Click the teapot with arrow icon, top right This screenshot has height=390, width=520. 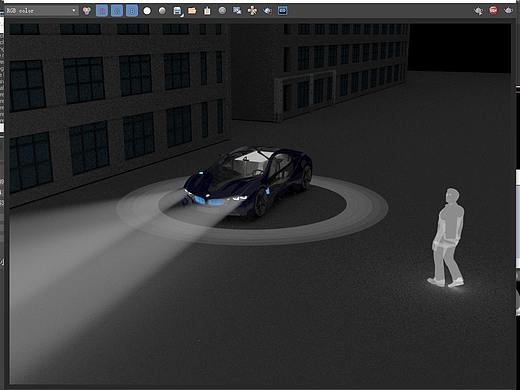point(478,11)
